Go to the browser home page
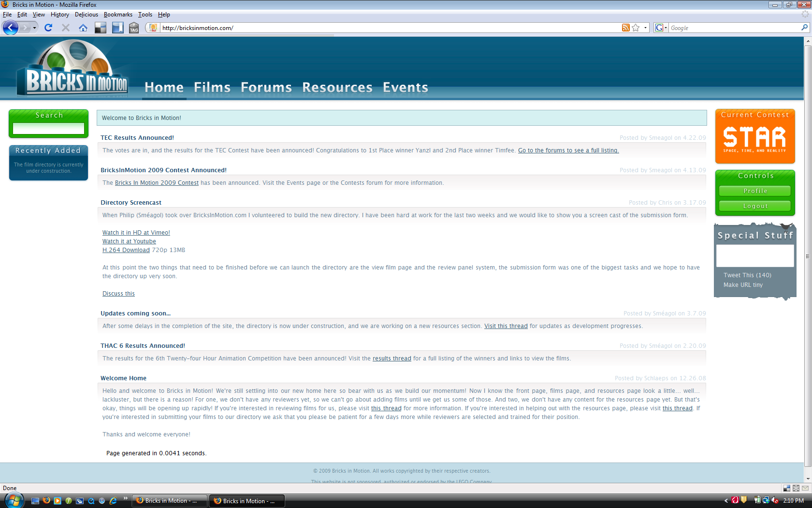812x508 pixels. pyautogui.click(x=83, y=28)
